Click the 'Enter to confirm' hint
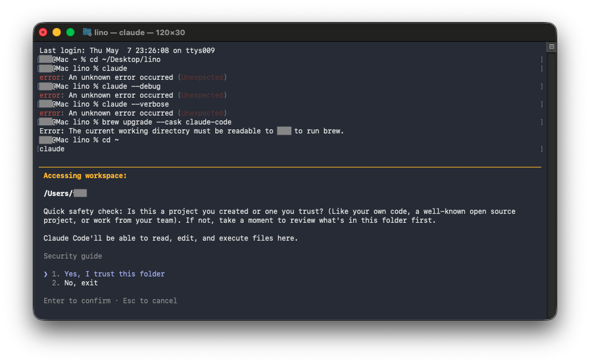The height and width of the screenshot is (364, 590). (x=77, y=300)
